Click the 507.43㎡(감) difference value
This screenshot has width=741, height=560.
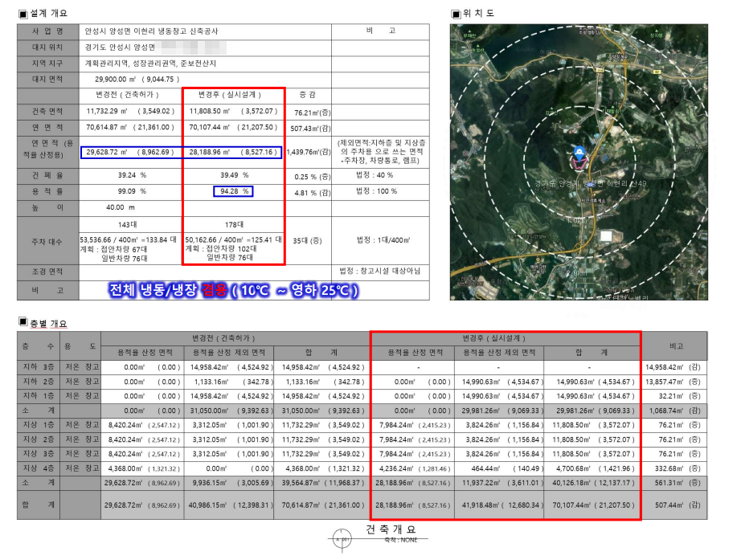click(310, 128)
